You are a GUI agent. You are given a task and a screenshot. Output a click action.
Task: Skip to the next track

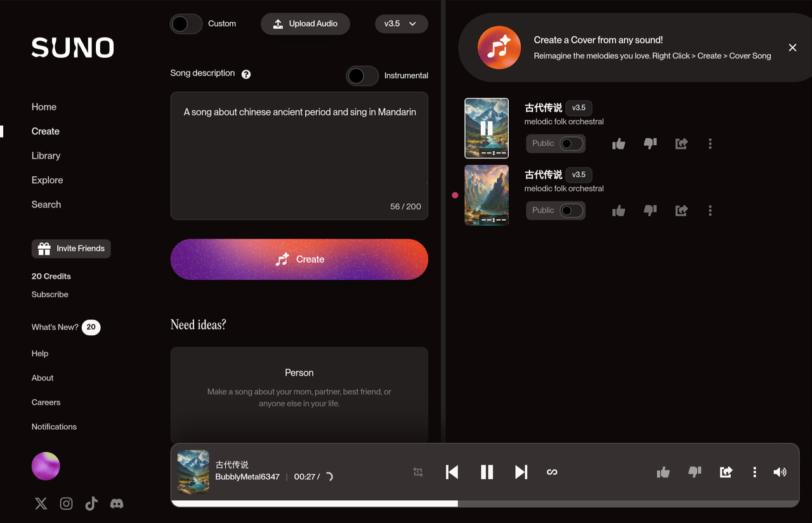click(521, 472)
